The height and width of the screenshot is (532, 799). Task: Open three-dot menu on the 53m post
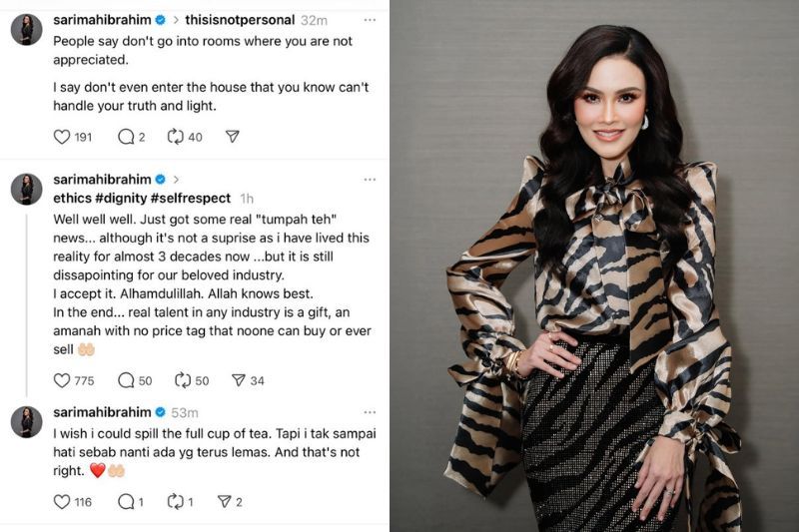coord(370,412)
